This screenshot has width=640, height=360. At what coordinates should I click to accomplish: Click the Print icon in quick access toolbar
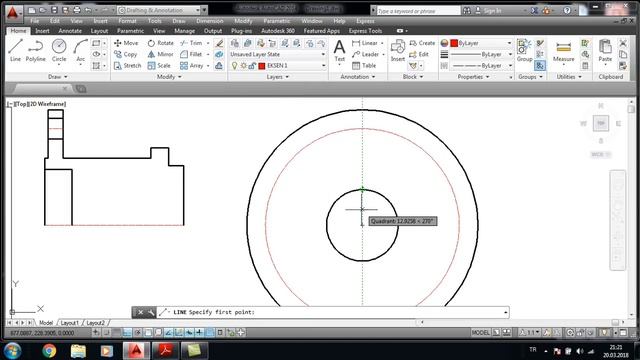coord(77,10)
